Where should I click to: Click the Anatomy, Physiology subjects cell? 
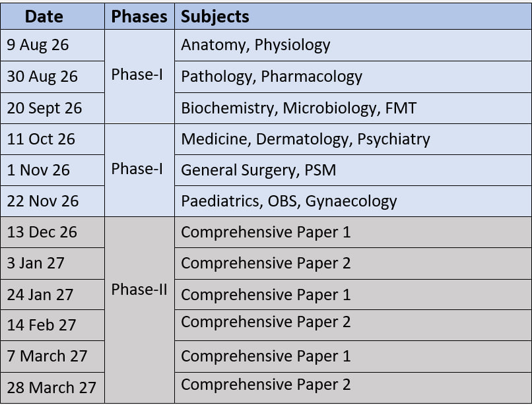(x=353, y=45)
